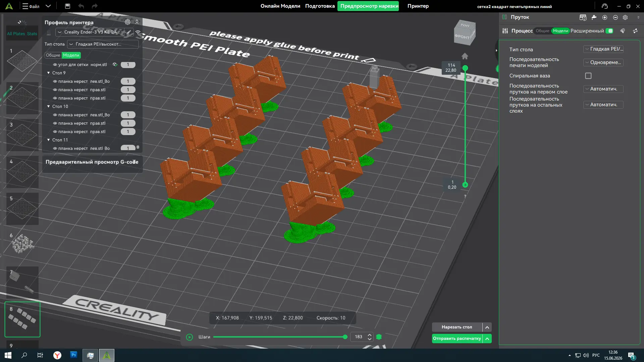
Task: Switch to Онлайн Модели tab
Action: coord(280,6)
